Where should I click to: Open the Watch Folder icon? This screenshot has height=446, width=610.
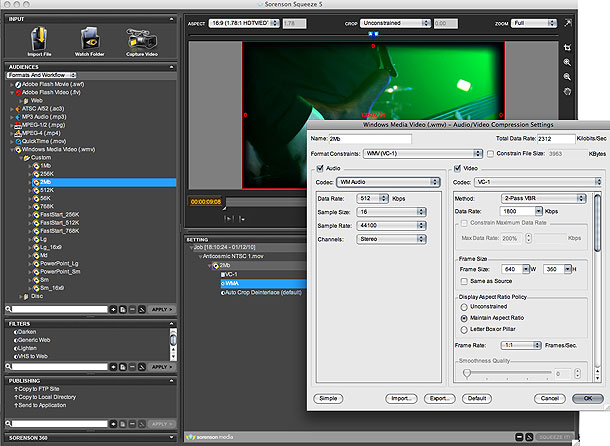point(88,37)
